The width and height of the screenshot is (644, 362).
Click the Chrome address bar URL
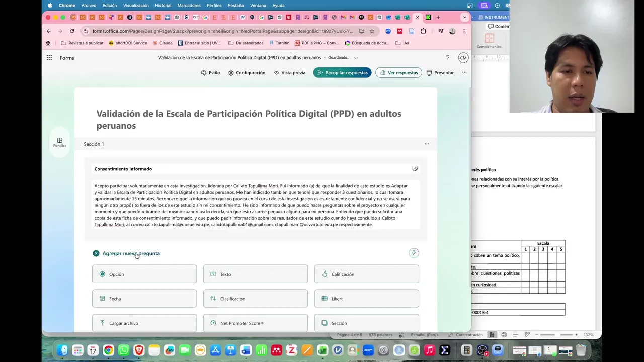click(x=222, y=31)
